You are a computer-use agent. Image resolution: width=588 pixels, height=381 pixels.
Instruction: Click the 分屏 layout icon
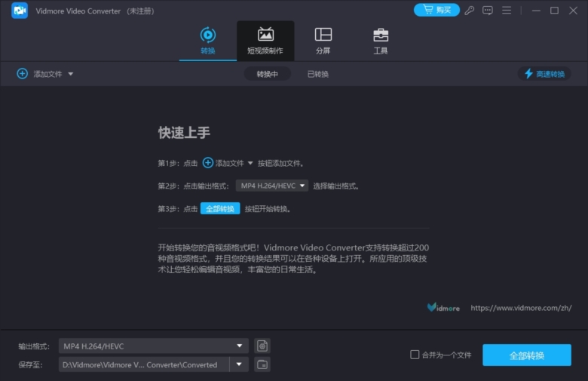coord(323,34)
